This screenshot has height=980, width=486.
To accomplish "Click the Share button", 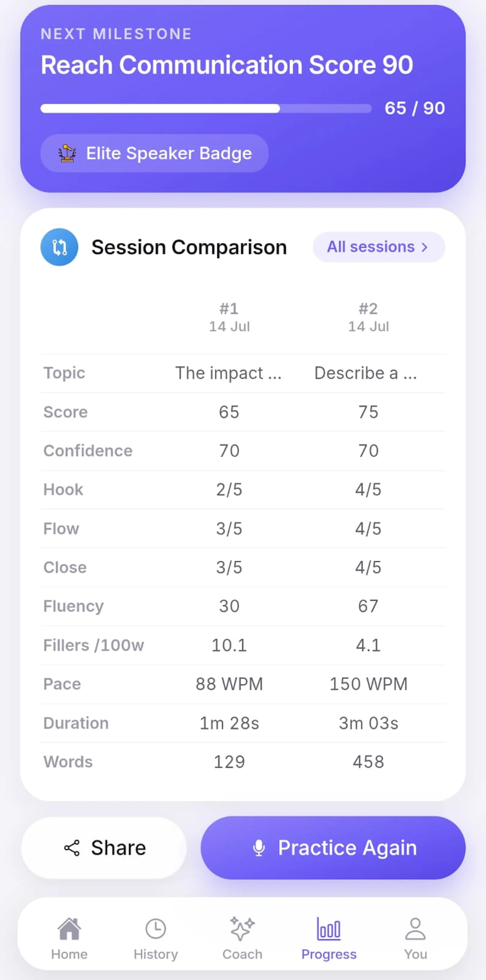I will (x=104, y=848).
